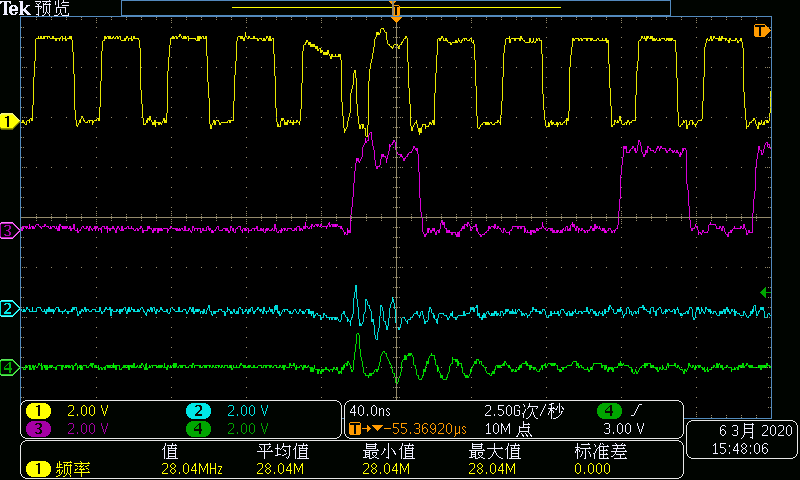This screenshot has width=800, height=480.
Task: Click the 40.0ns timebase readout
Action: tap(370, 411)
